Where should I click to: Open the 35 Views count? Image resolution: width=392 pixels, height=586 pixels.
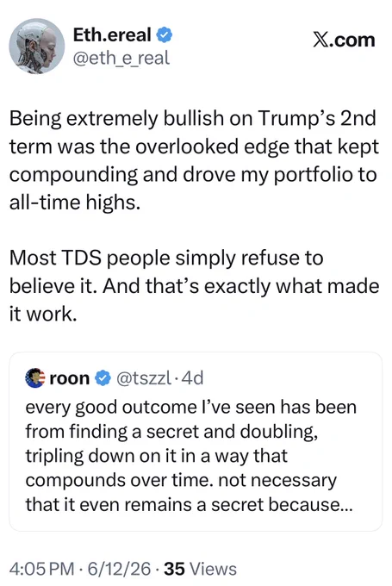coord(200,569)
